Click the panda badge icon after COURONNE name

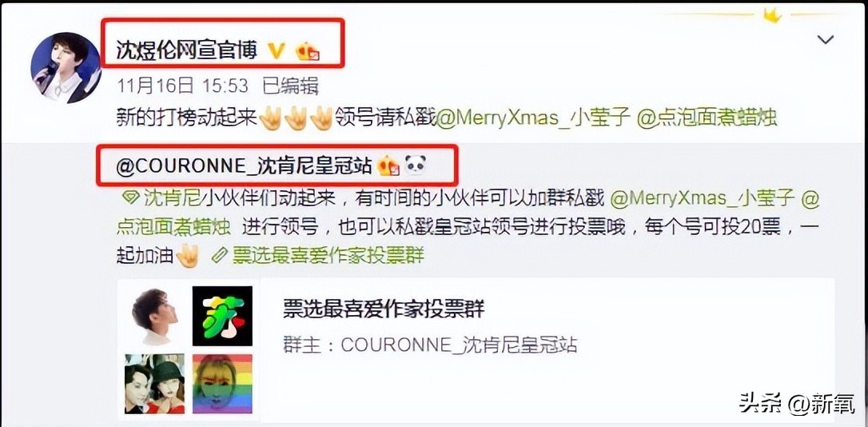[x=415, y=165]
